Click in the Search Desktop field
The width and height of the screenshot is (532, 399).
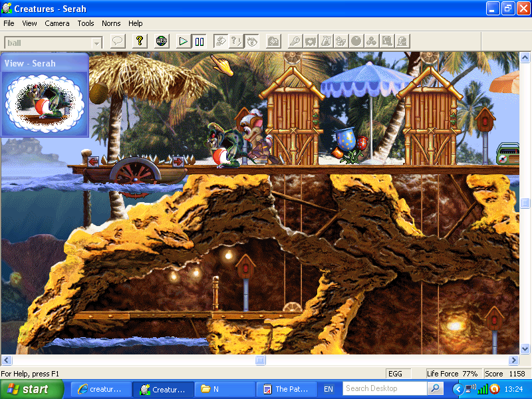pyautogui.click(x=384, y=388)
